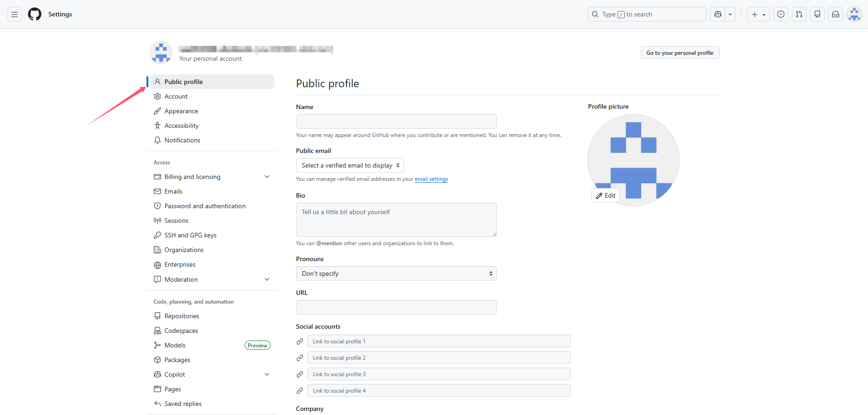Open the Issues icon in header
Image resolution: width=868 pixels, height=415 pixels.
[781, 15]
